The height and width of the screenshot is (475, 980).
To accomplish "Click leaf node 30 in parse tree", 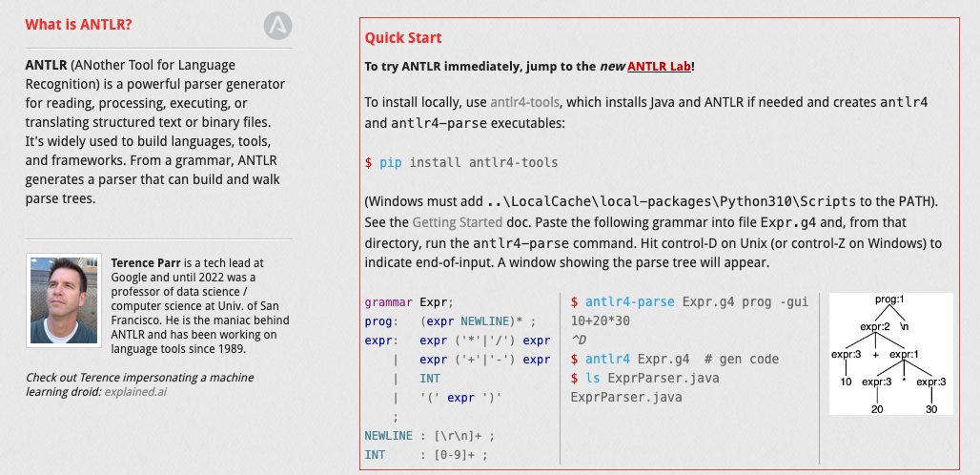I will point(930,408).
